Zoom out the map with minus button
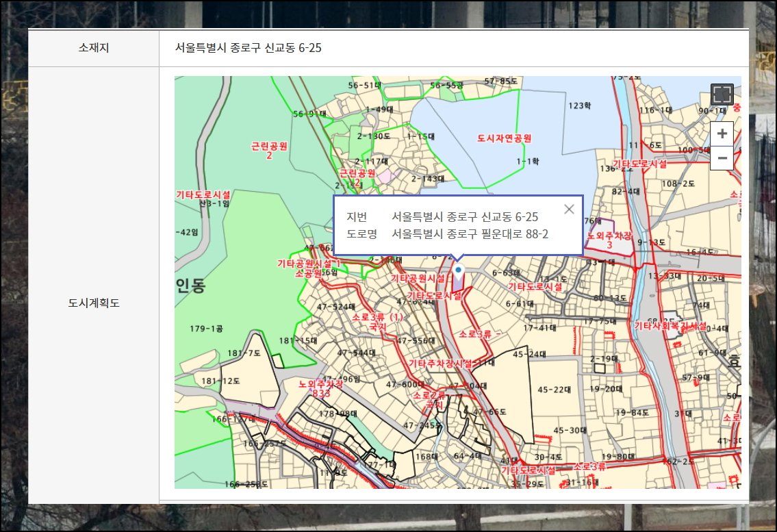 coord(722,158)
